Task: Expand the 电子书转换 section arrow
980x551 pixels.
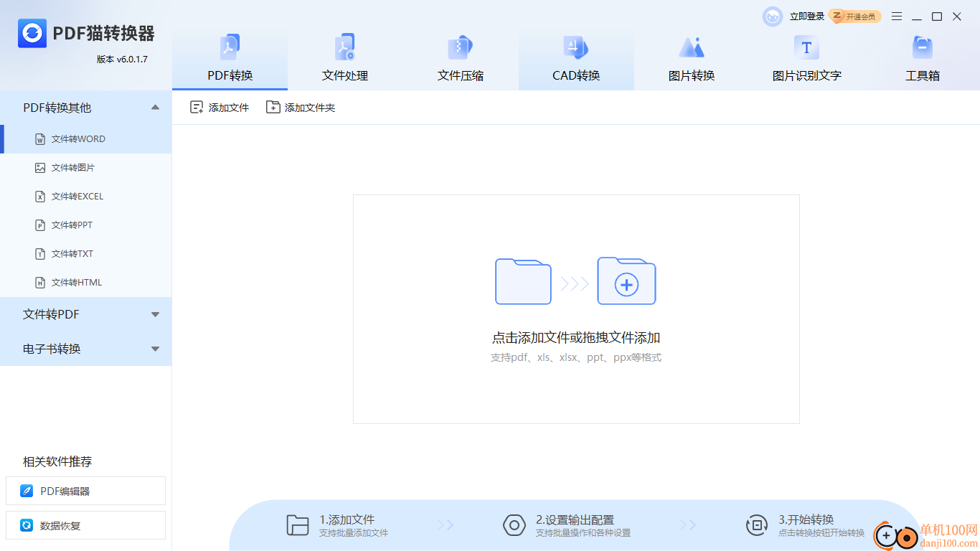Action: [155, 349]
